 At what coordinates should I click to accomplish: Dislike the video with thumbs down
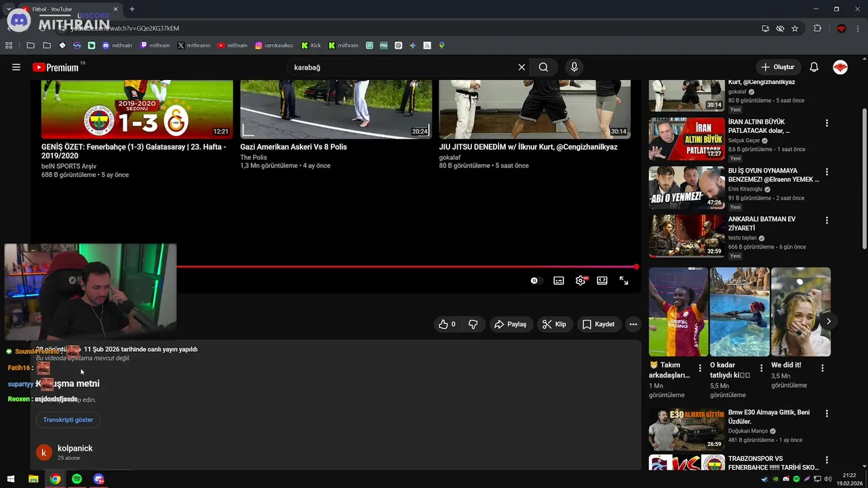tap(473, 324)
